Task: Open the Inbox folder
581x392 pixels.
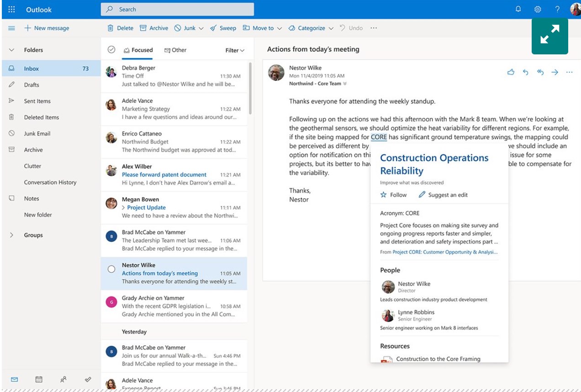Action: 51,69
